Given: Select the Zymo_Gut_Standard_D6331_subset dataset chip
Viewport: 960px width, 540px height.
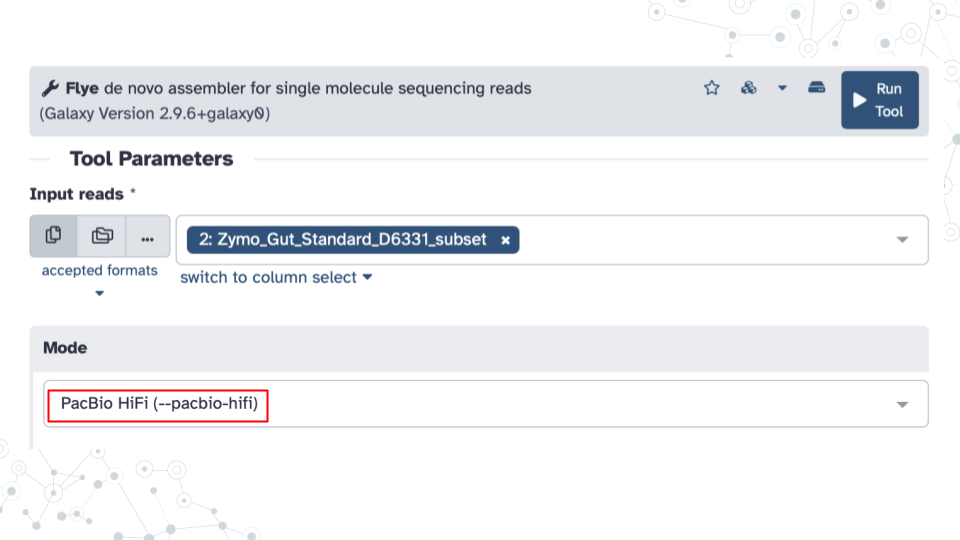Looking at the screenshot, I should click(x=343, y=240).
